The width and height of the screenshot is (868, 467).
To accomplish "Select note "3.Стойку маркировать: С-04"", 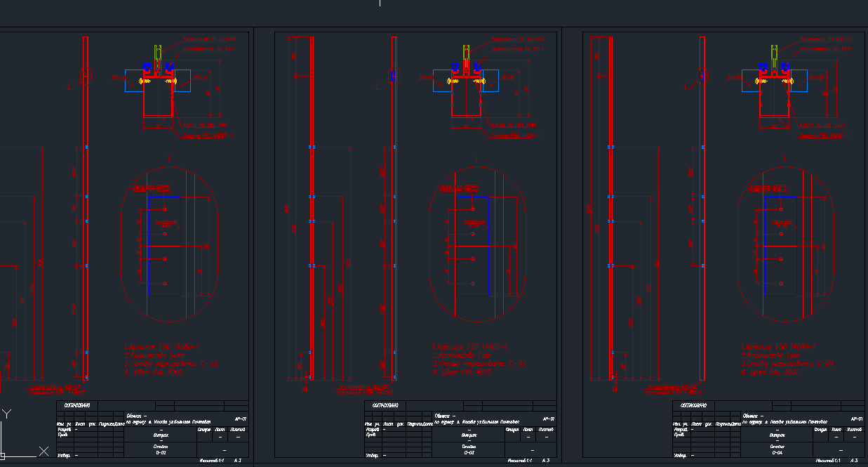I will 788,364.
